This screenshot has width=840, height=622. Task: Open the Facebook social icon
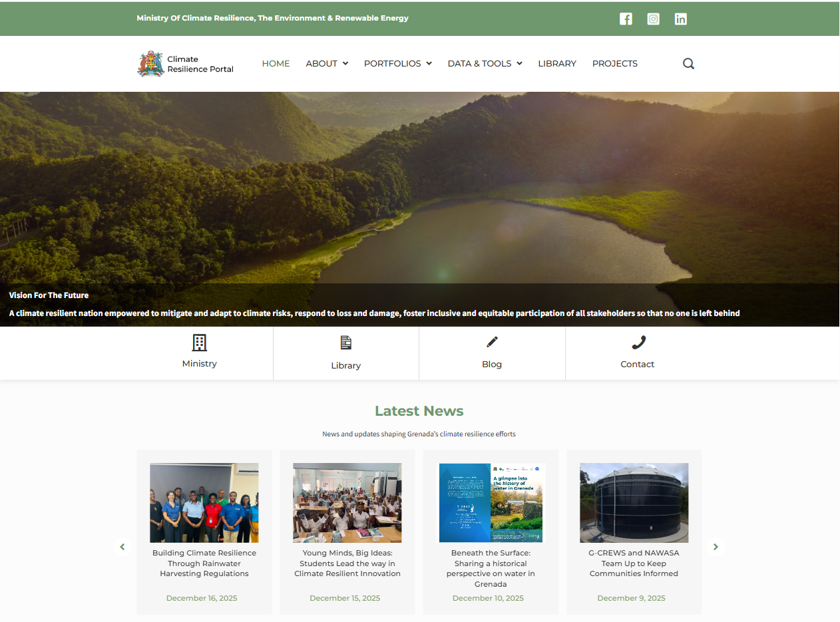626,19
